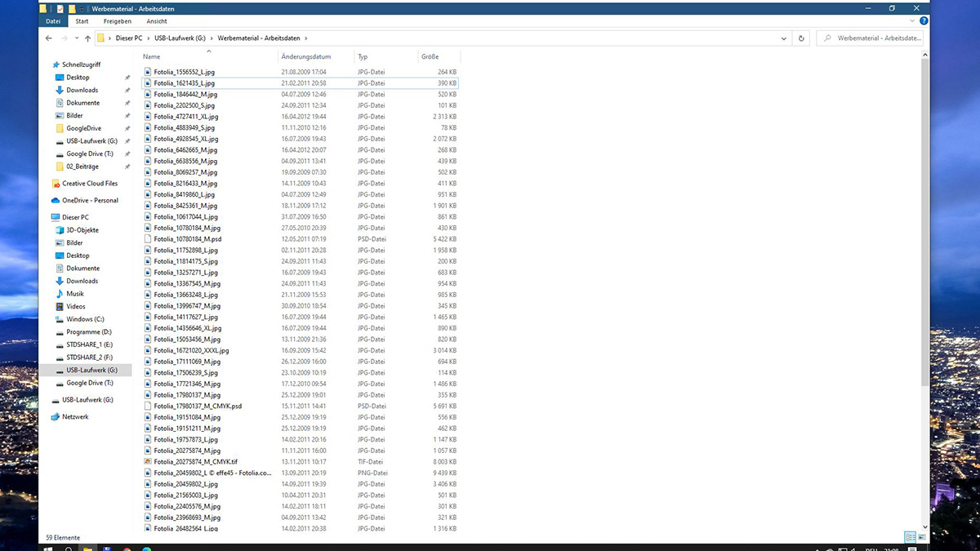Refresh the current folder view
This screenshot has height=551, width=980.
(x=801, y=38)
